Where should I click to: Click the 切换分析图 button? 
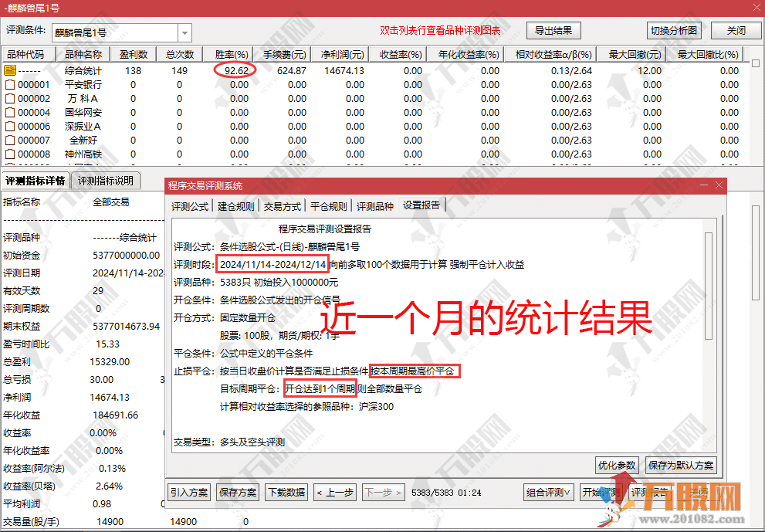(674, 31)
